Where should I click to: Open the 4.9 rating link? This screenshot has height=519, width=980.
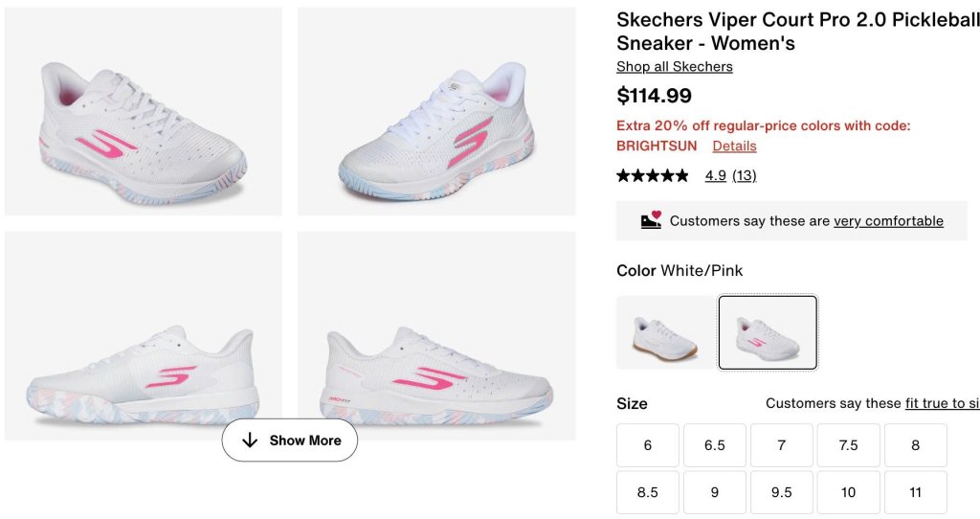tap(715, 176)
